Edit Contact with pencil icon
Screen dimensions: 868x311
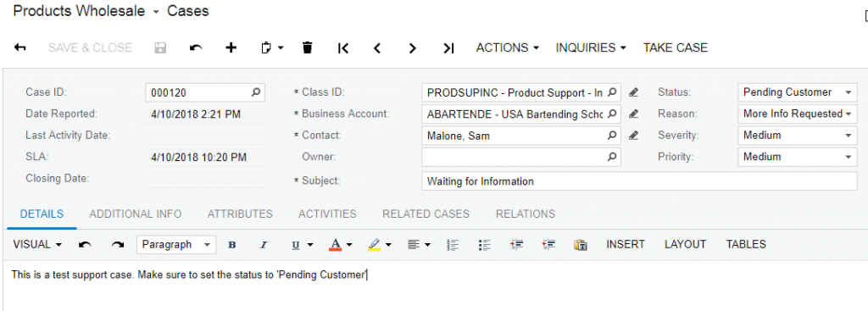coord(634,135)
